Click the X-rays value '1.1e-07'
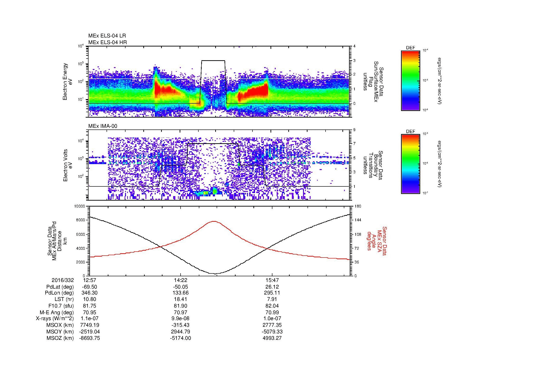 pos(89,318)
